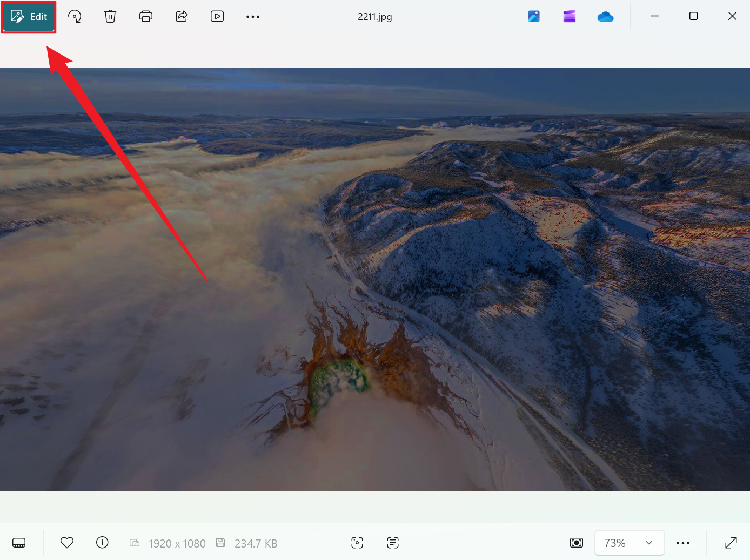
Task: Show file info with the info icon
Action: [102, 543]
